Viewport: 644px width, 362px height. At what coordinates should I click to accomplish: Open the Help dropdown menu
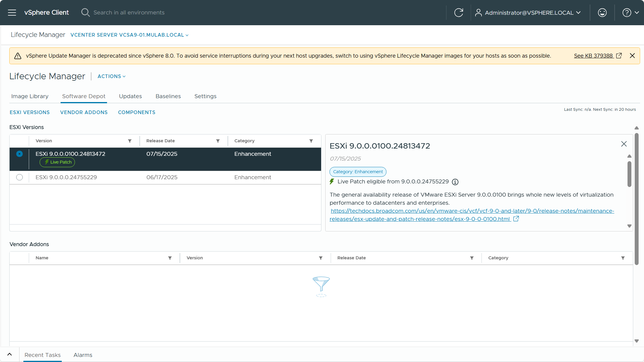631,13
